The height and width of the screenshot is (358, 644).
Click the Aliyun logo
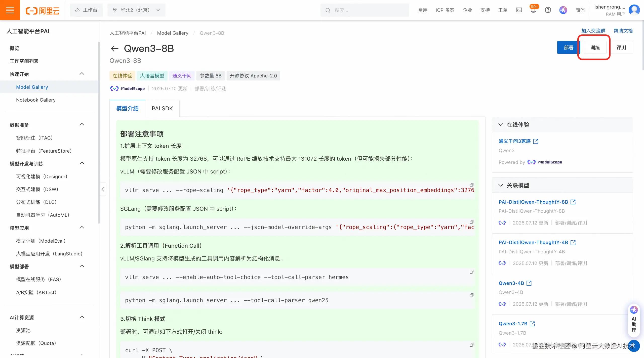tap(43, 11)
